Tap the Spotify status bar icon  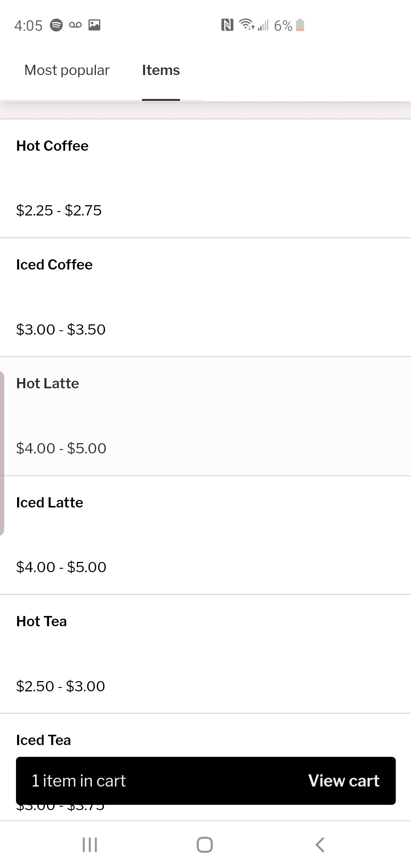[x=56, y=25]
